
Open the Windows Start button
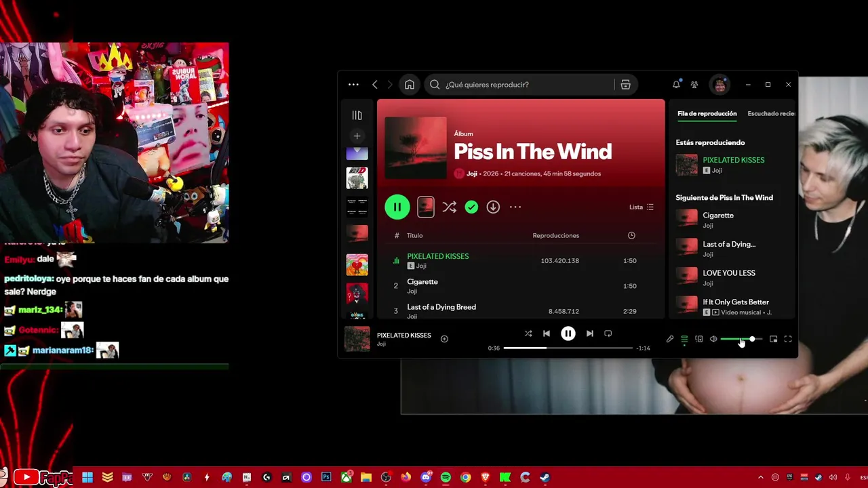[x=87, y=477]
